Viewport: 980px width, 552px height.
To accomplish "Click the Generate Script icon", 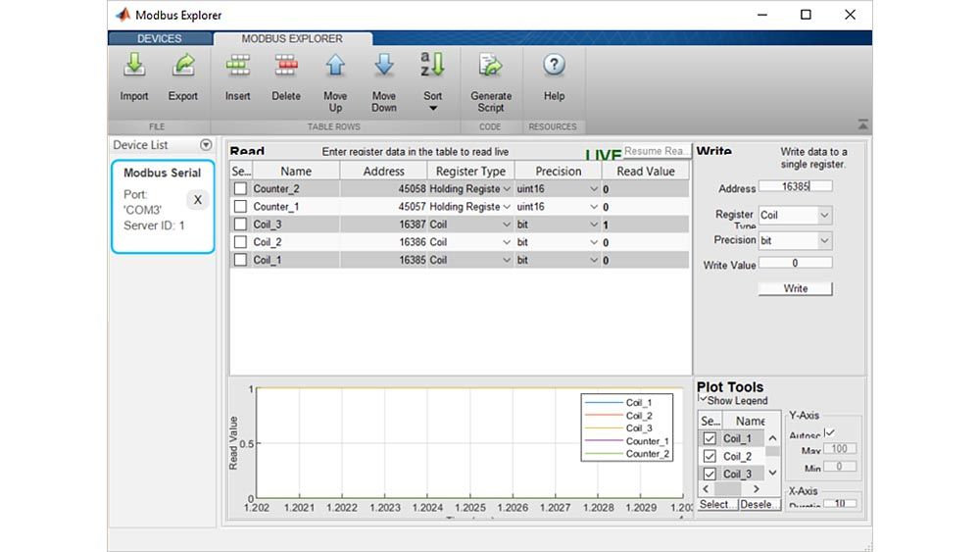I will pyautogui.click(x=491, y=67).
